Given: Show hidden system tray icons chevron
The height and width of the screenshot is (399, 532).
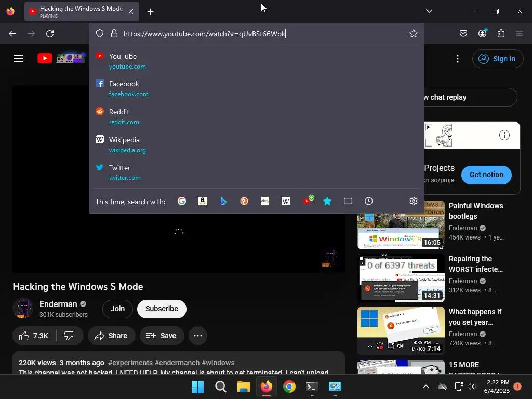Looking at the screenshot, I should tap(426, 387).
